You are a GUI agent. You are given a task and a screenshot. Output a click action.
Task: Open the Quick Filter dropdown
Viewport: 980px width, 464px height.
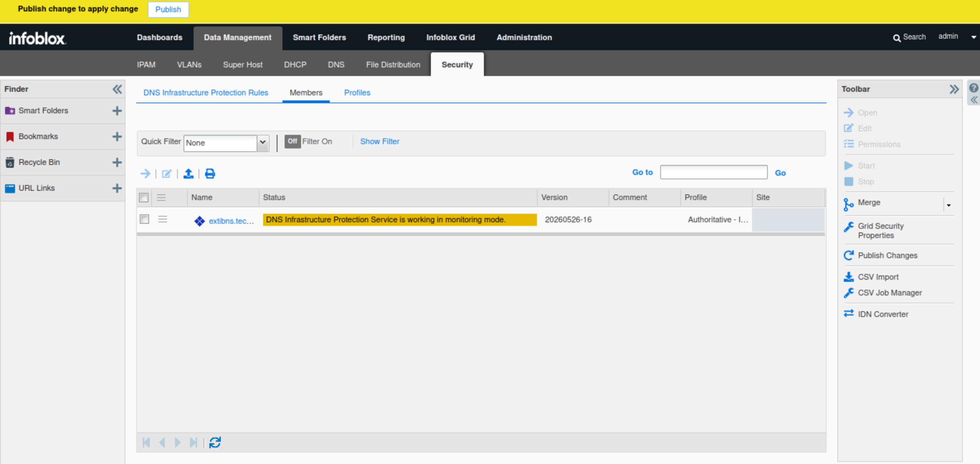coord(262,143)
